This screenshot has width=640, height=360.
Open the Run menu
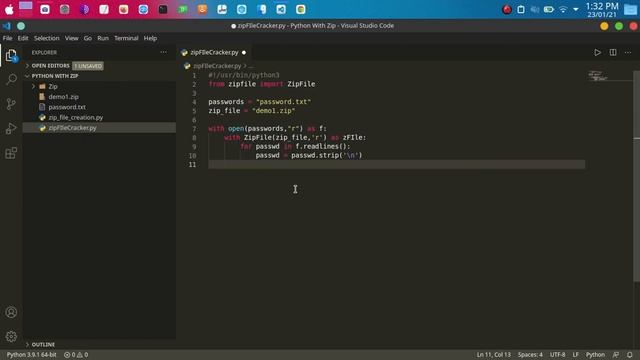point(103,38)
